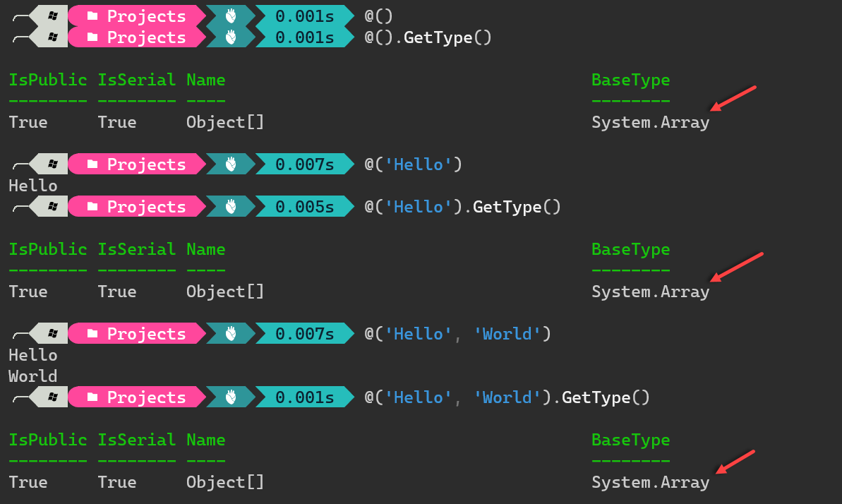Click the Hello output line just above World
The height and width of the screenshot is (504, 842).
pyautogui.click(x=32, y=354)
